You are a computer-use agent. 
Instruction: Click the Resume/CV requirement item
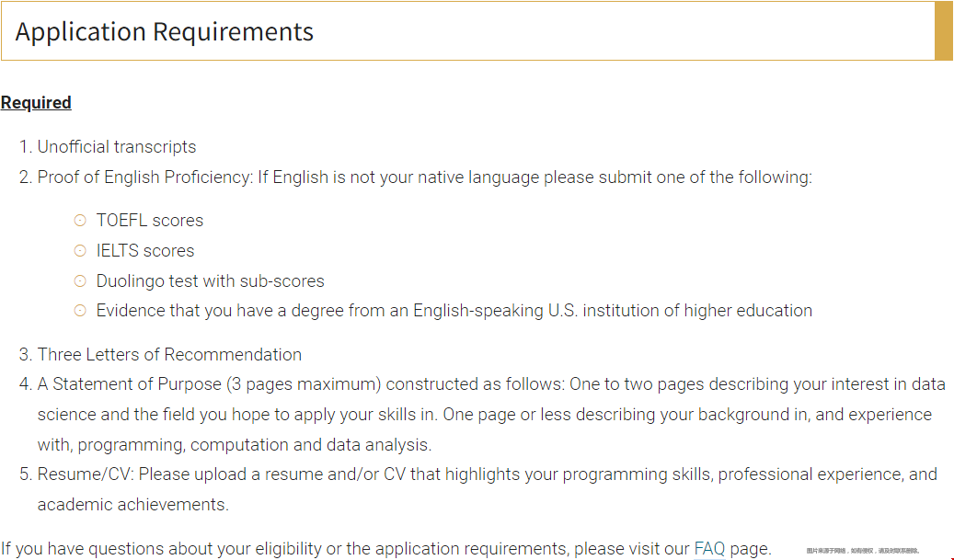478,489
